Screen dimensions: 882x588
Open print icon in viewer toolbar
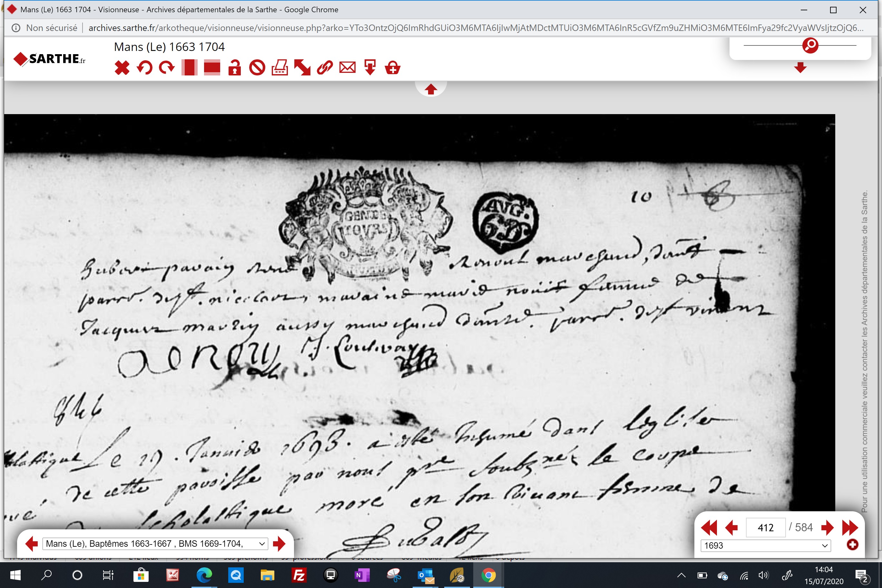(x=280, y=68)
